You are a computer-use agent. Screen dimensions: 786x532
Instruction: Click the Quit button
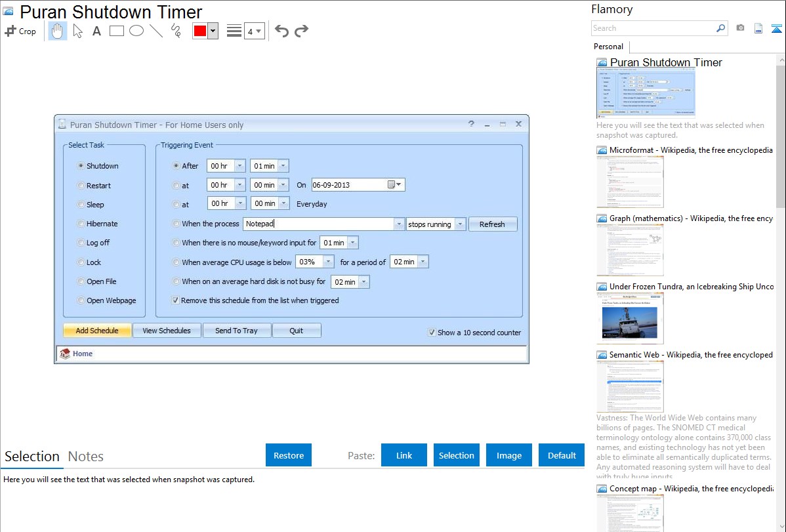pyautogui.click(x=297, y=331)
